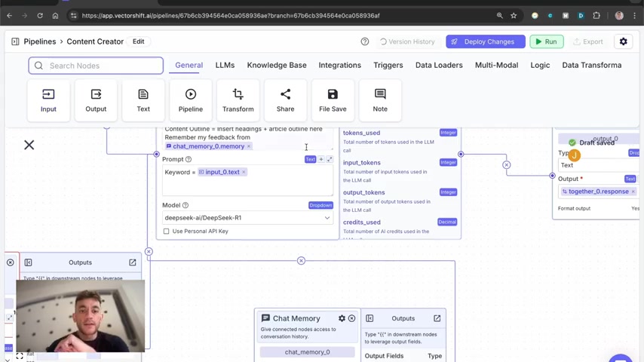644x362 pixels.
Task: Click the LLM node response output handle
Action: [461, 154]
